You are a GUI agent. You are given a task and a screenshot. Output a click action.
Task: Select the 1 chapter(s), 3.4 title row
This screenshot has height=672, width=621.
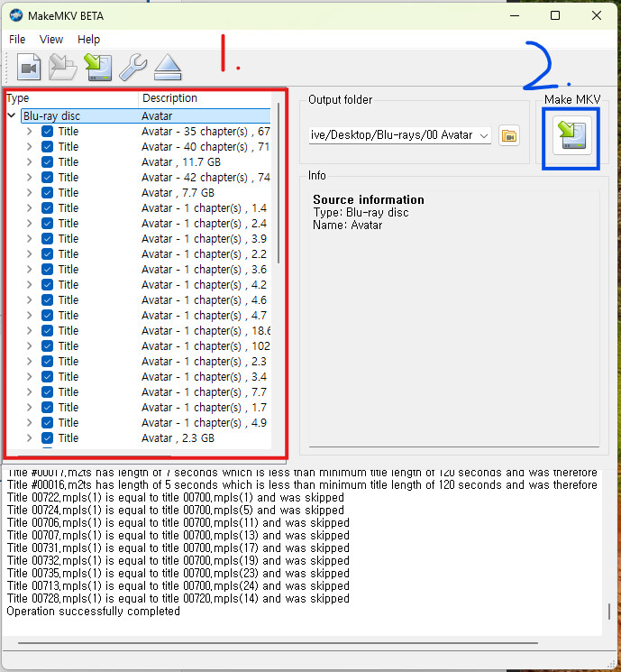coord(146,377)
